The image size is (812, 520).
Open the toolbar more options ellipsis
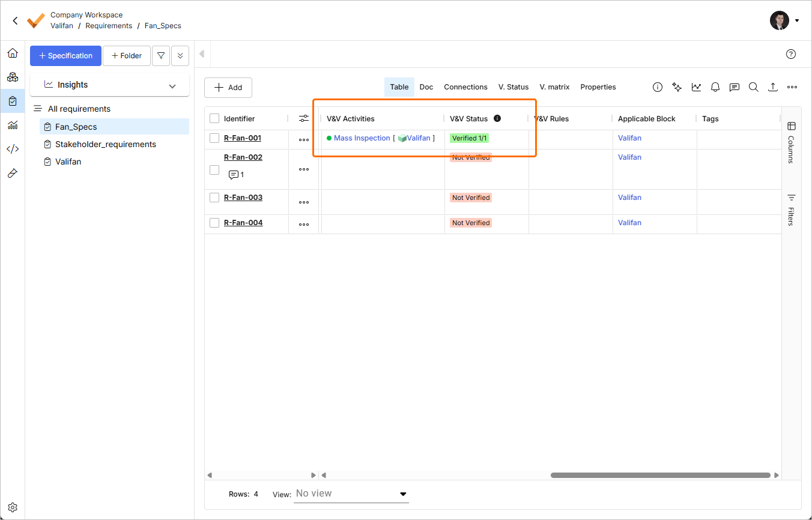(792, 87)
